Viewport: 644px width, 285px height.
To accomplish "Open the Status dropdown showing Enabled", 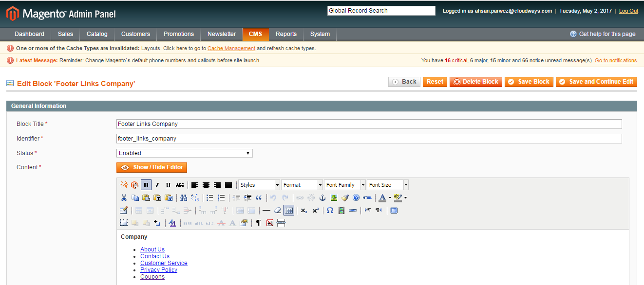I will 185,153.
